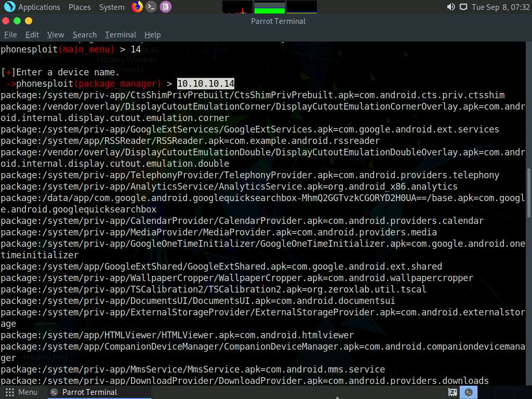Viewport: 532px width, 399px height.
Task: Click the terminal icon in the system tray
Action: pyautogui.click(x=468, y=392)
